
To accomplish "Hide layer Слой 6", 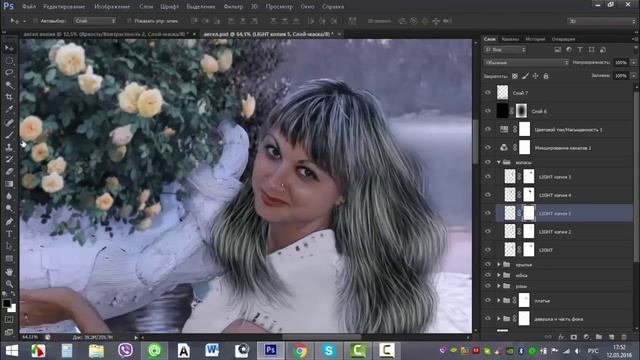I will click(488, 111).
